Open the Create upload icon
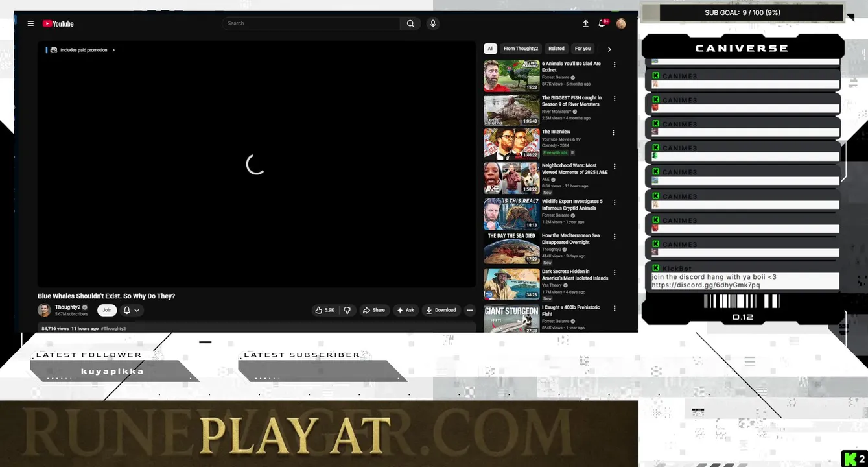This screenshot has height=467, width=868. tap(585, 23)
